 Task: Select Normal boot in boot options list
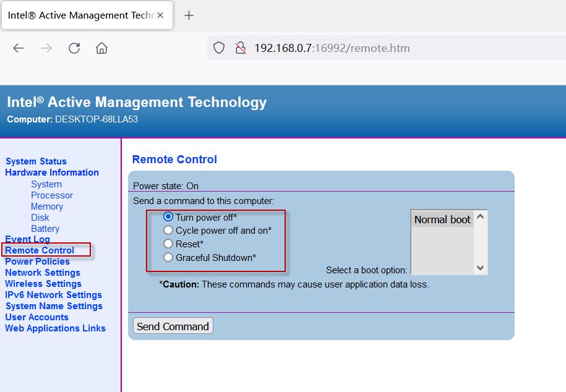[x=442, y=219]
